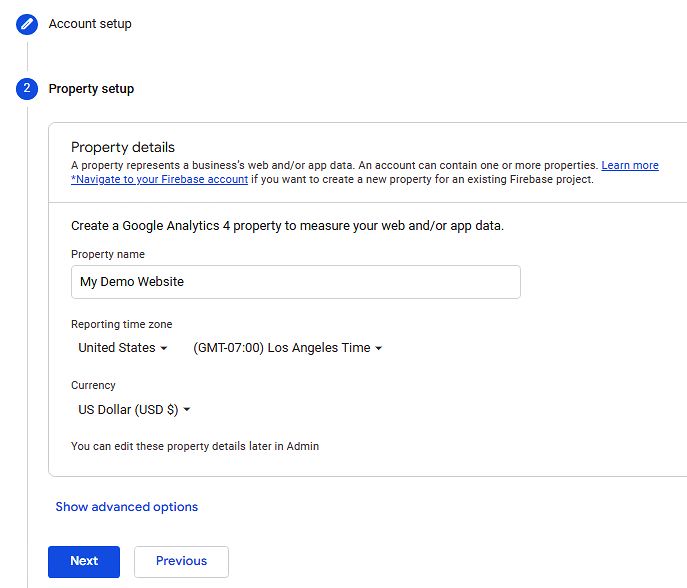Open the Account setup step label
Image resolution: width=687 pixels, height=588 pixels.
pos(90,24)
